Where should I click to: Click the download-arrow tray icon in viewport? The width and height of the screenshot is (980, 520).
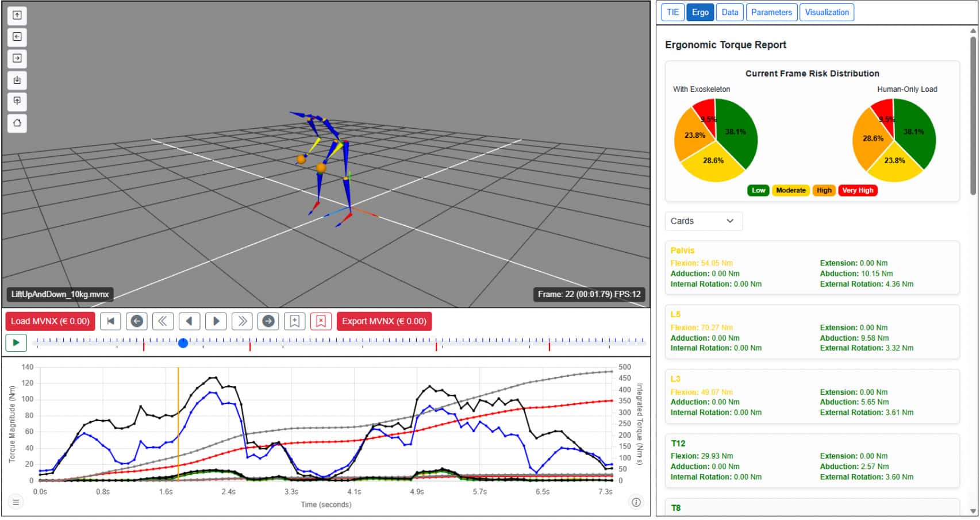pos(17,80)
